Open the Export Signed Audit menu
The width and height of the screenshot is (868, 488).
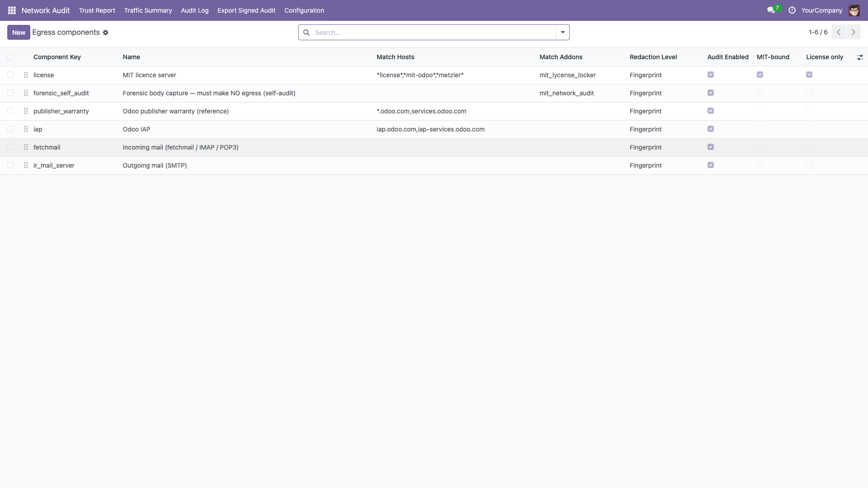coord(246,10)
